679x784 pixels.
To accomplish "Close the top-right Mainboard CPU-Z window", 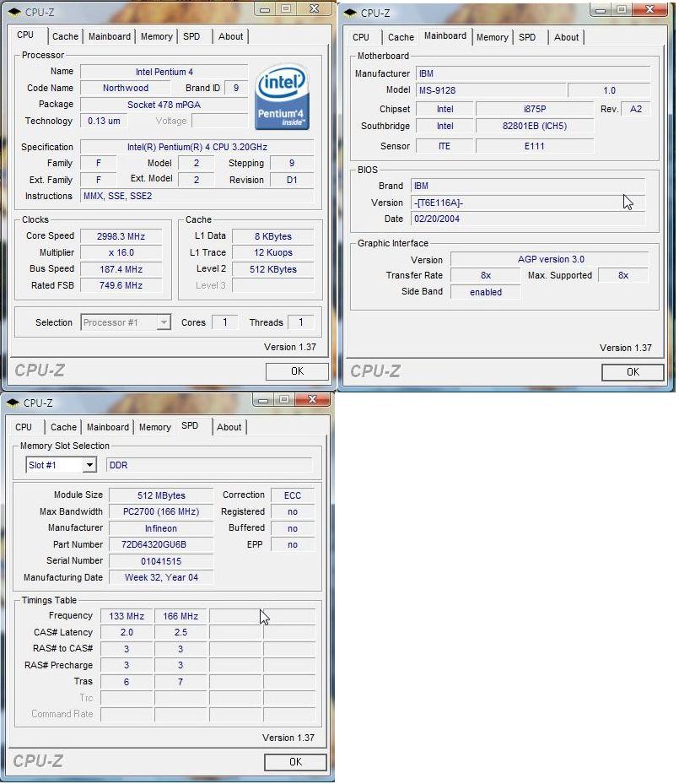I will click(x=650, y=9).
